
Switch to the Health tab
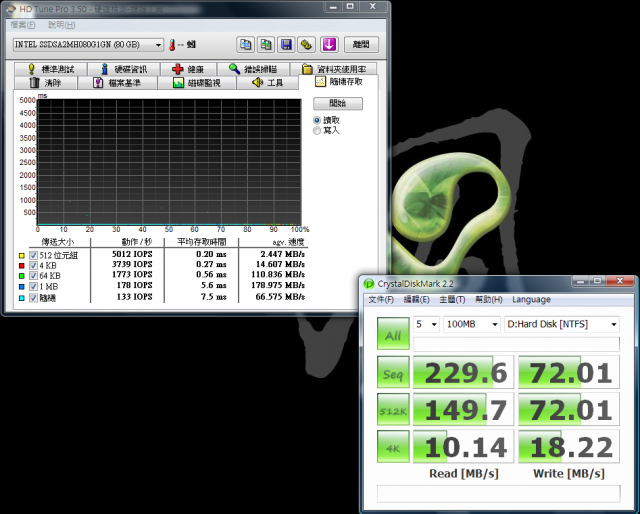click(x=189, y=69)
